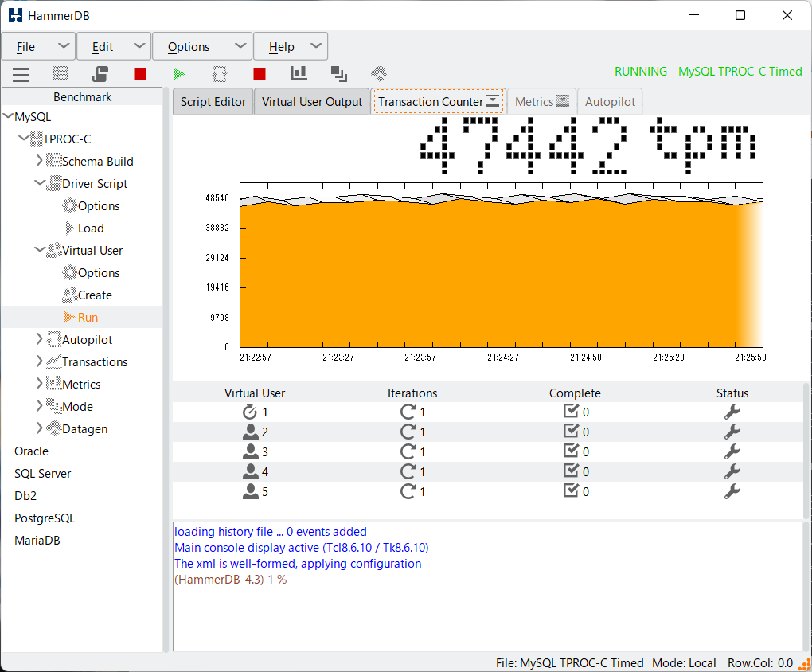Click the load driver script toolbar icon
This screenshot has height=672, width=812.
tap(100, 74)
